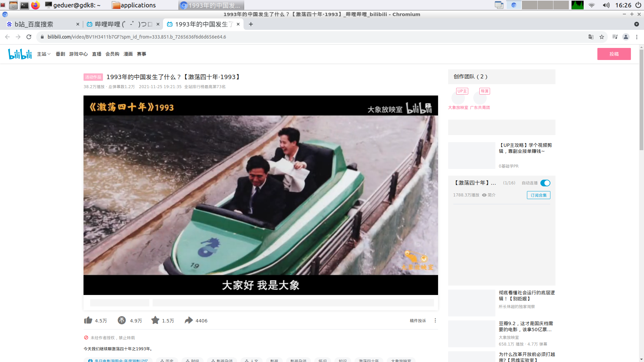Open recommended video 豆瓣9.2 国庆档
This screenshot has width=644, height=362.
click(526, 326)
